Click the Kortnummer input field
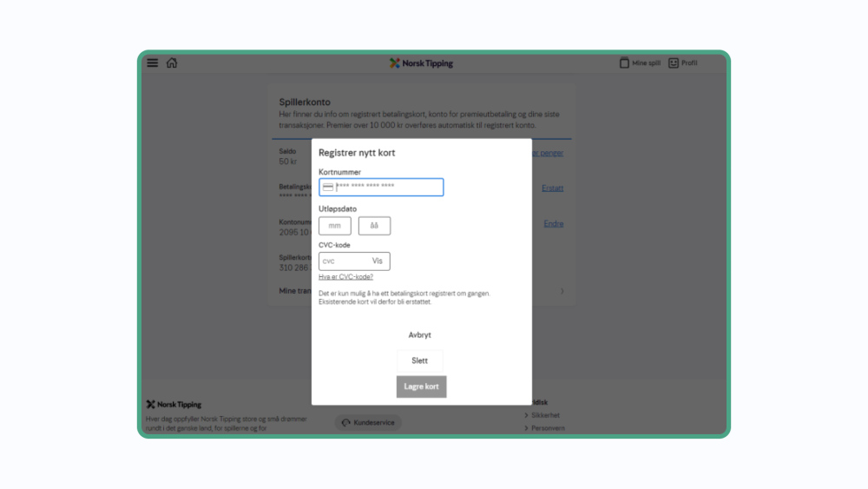 click(x=387, y=188)
